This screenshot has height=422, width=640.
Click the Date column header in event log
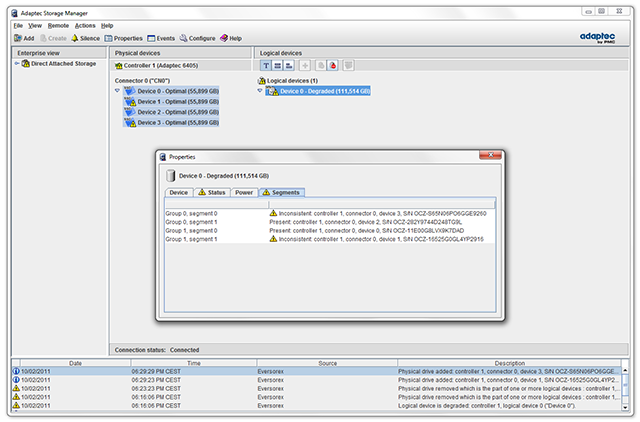click(76, 363)
